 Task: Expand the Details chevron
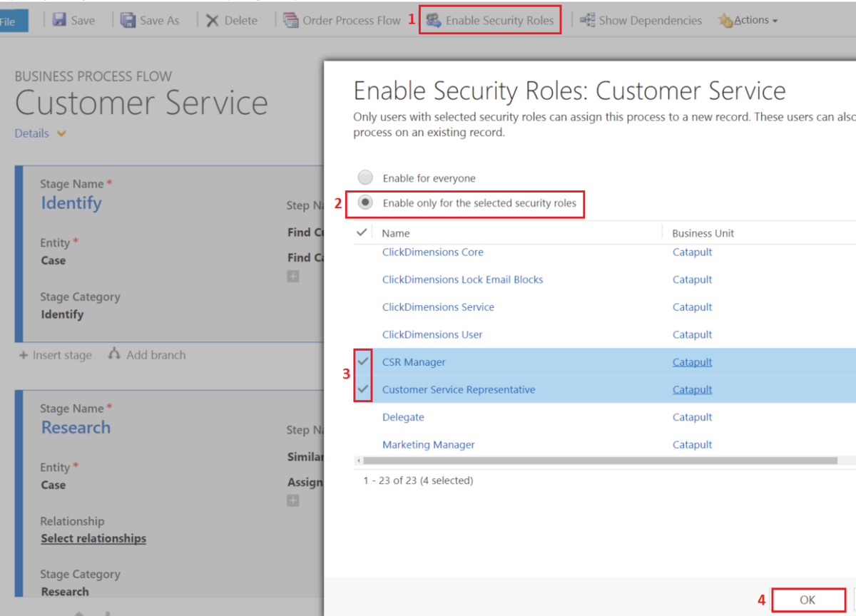(61, 133)
